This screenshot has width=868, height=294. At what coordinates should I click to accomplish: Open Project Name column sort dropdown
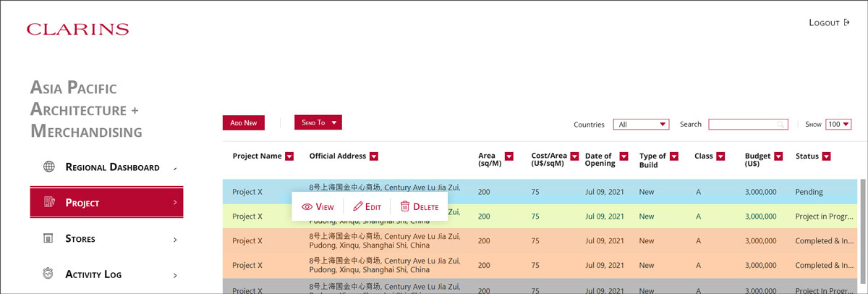(289, 156)
